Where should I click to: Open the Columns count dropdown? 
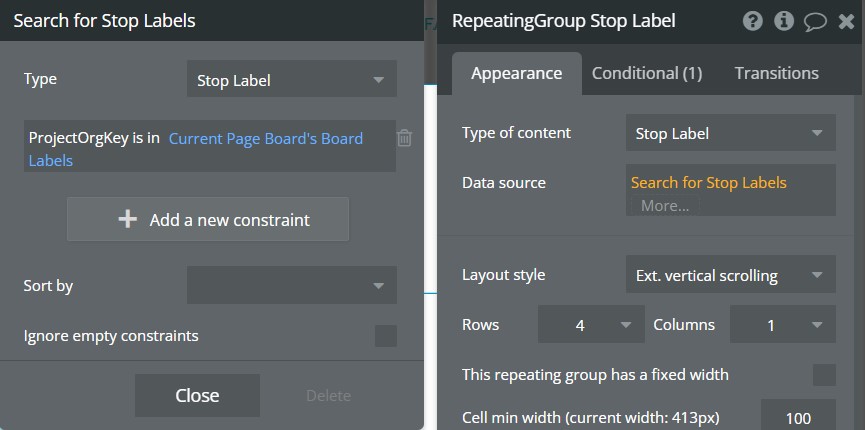782,325
